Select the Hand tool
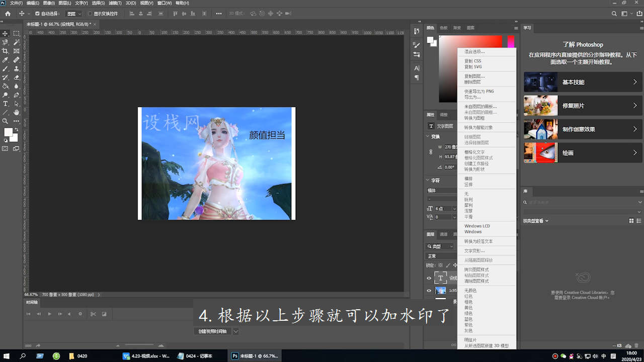 coord(17,112)
